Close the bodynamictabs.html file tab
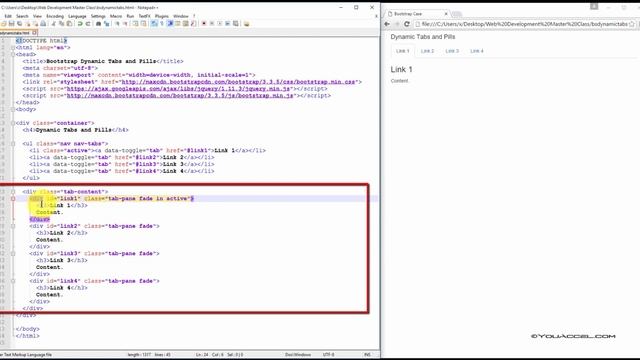 point(35,32)
